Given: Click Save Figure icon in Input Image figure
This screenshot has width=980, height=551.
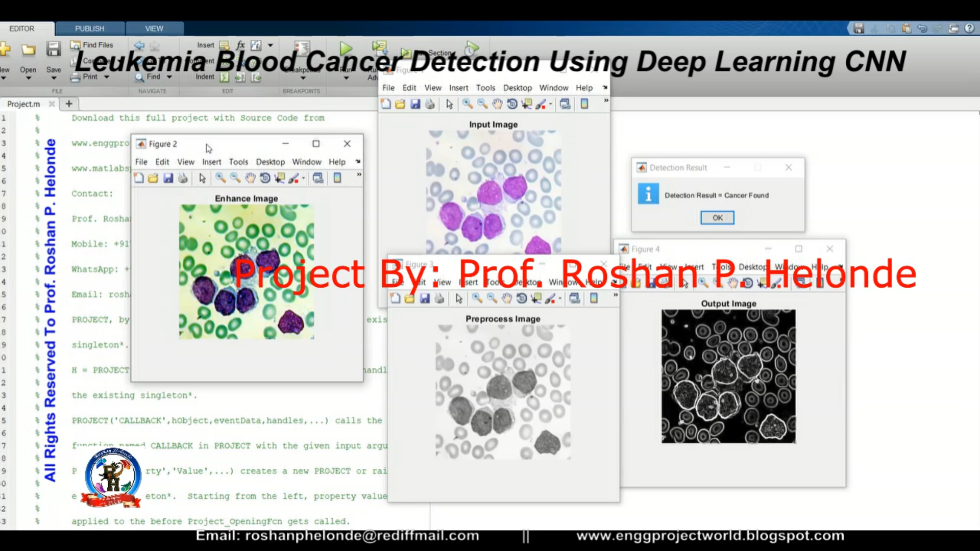Looking at the screenshot, I should pyautogui.click(x=415, y=104).
